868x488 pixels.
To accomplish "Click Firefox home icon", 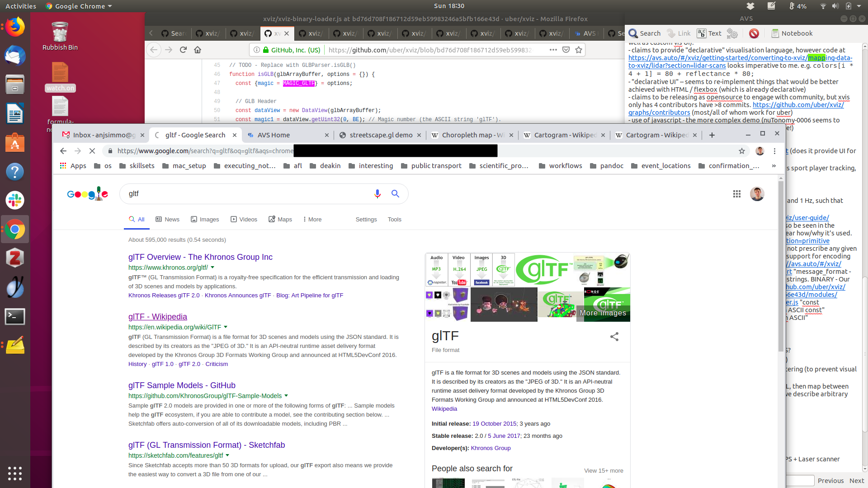I will point(198,50).
